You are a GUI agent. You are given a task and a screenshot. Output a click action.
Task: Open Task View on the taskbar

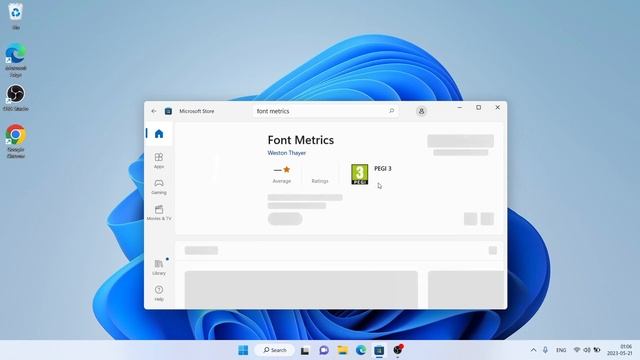tap(305, 350)
